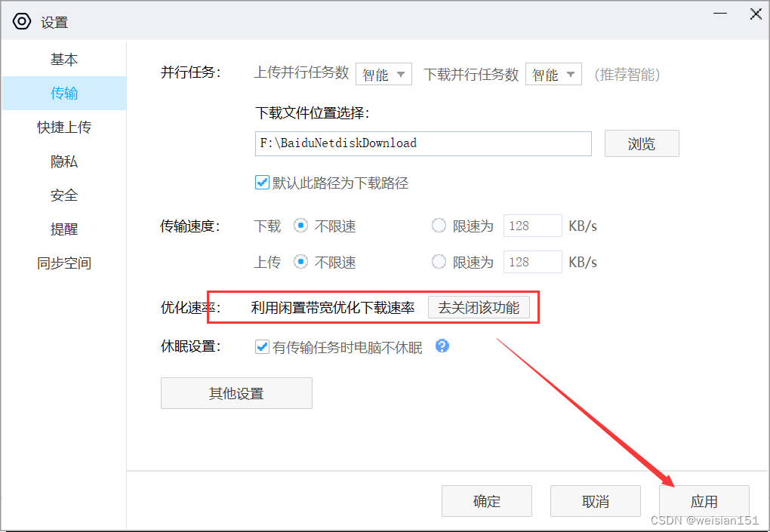Open the 基本 settings tab

click(x=64, y=60)
